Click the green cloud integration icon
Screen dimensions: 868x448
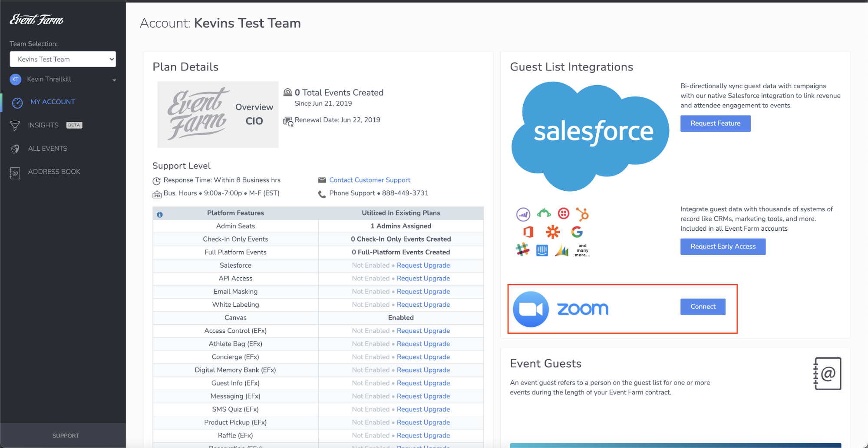pos(544,213)
